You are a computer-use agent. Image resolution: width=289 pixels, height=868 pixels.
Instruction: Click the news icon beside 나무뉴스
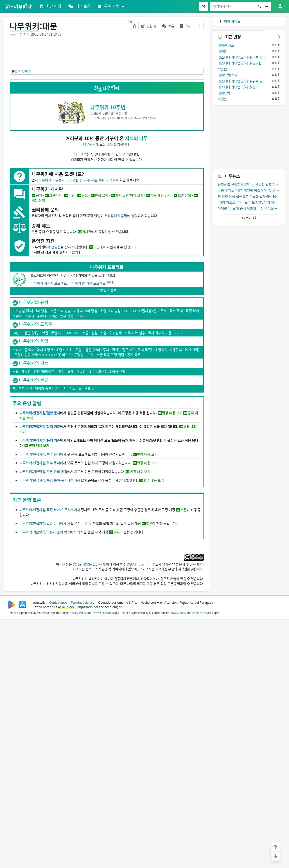(220, 176)
